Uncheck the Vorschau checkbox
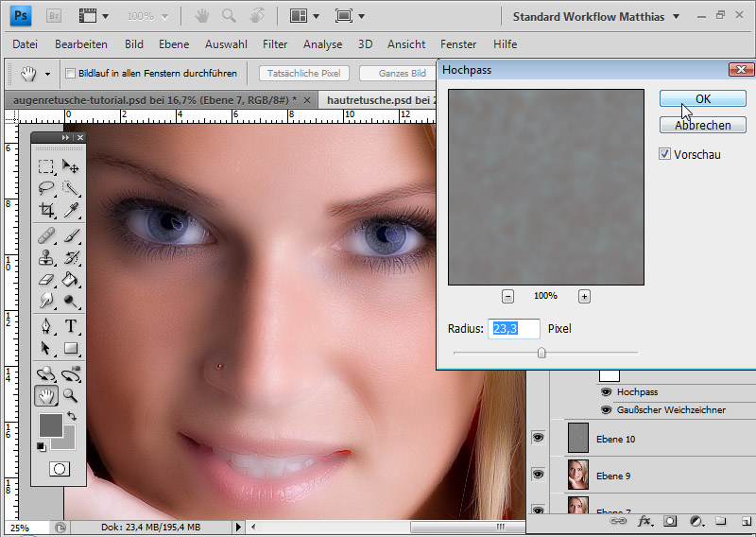 click(x=665, y=154)
